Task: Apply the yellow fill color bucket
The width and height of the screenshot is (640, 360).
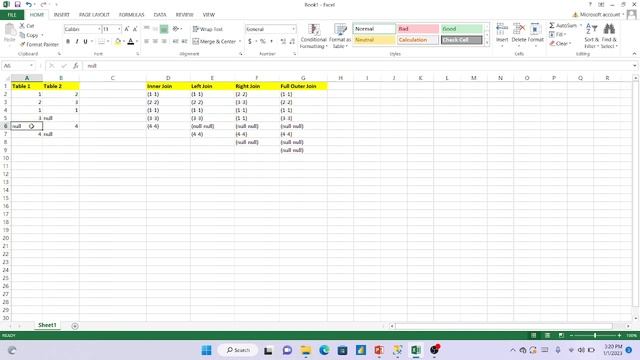Action: pos(118,41)
